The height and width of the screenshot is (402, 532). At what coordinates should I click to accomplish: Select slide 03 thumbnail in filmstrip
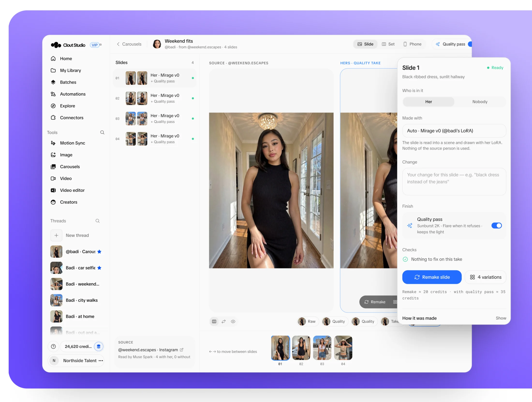[322, 348]
